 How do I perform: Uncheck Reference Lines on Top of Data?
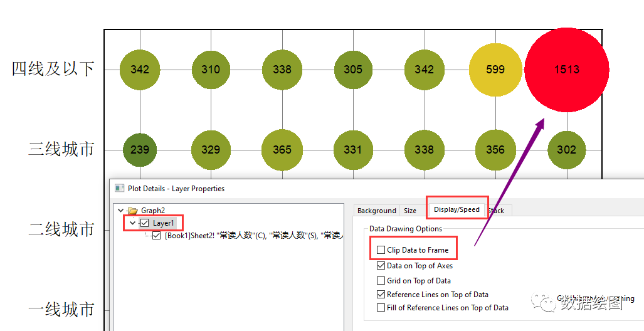pos(381,295)
